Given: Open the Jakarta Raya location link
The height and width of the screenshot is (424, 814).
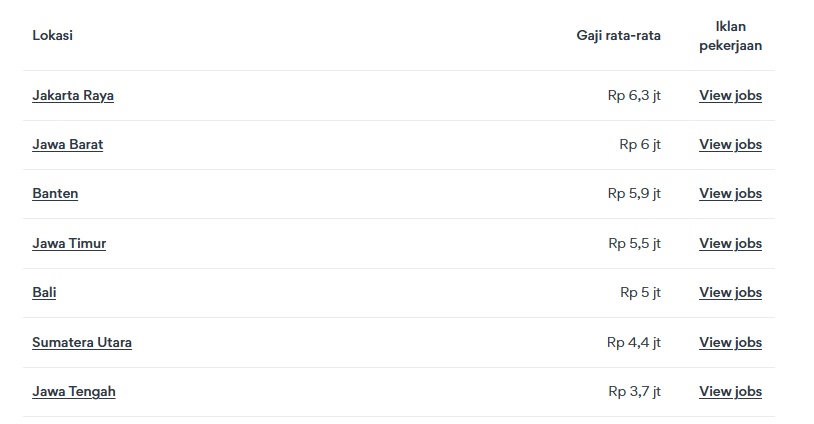Looking at the screenshot, I should coord(73,96).
